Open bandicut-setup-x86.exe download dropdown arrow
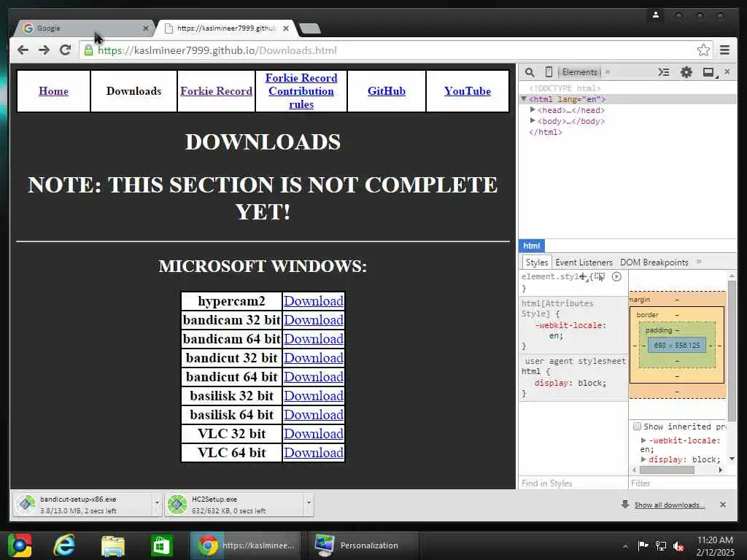Image resolution: width=747 pixels, height=560 pixels. pos(157,503)
